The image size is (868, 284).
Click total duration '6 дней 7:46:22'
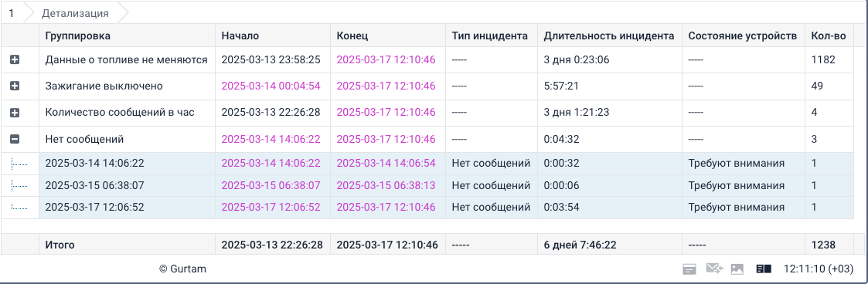[580, 245]
